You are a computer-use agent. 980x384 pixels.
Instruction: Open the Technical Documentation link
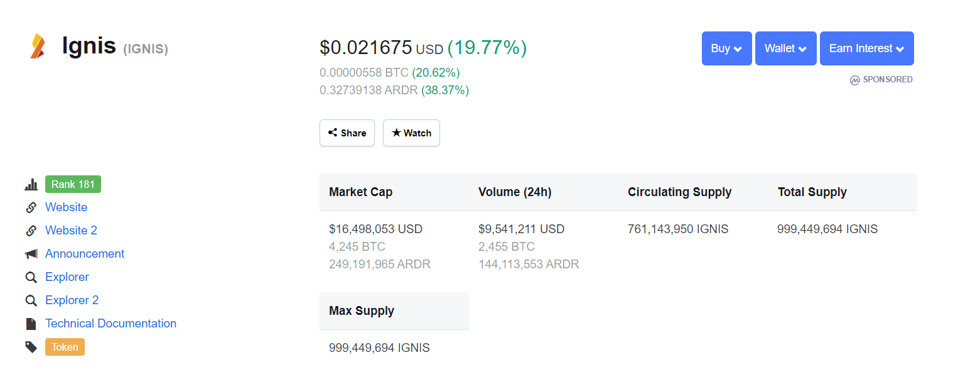point(110,324)
